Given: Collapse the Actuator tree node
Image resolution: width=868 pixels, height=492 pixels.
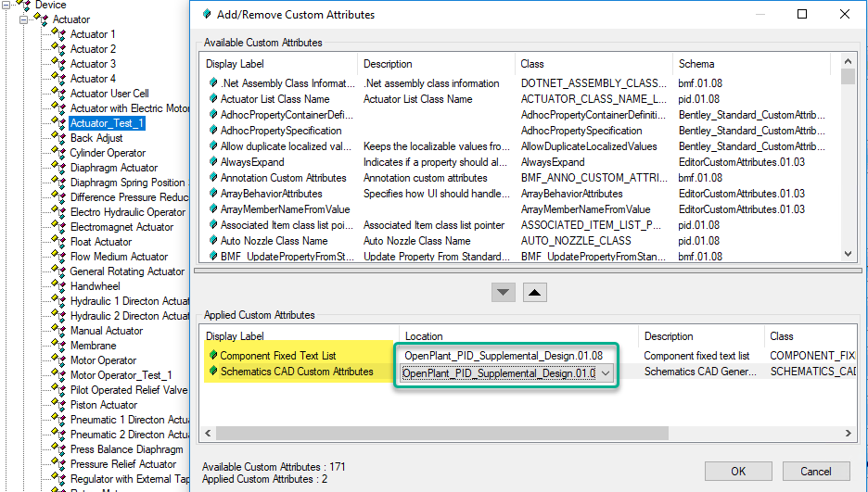Looking at the screenshot, I should [x=24, y=19].
